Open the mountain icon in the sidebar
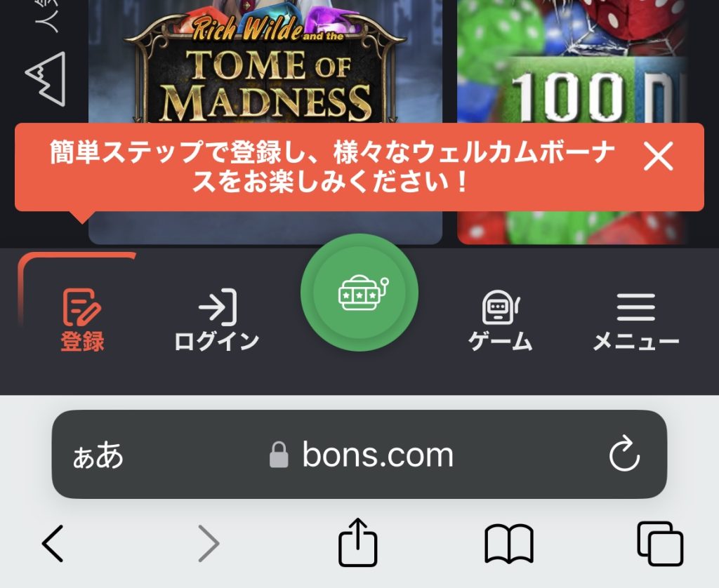The height and width of the screenshot is (588, 719). [46, 79]
